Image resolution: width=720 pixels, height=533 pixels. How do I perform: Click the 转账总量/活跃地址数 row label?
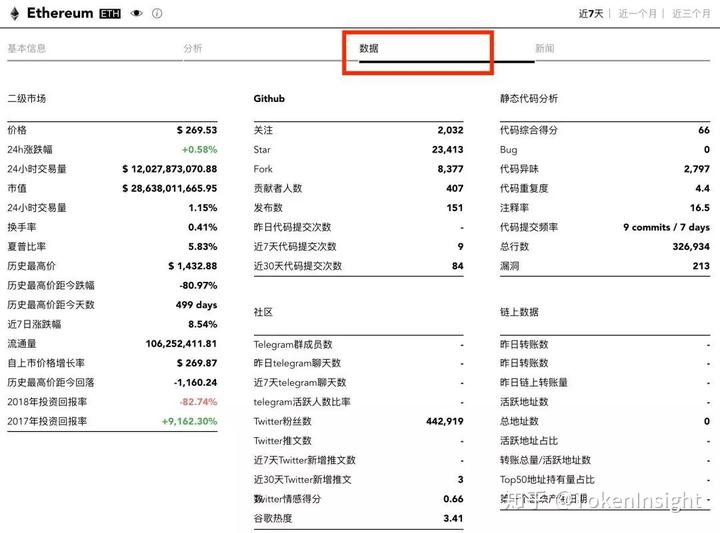(546, 460)
